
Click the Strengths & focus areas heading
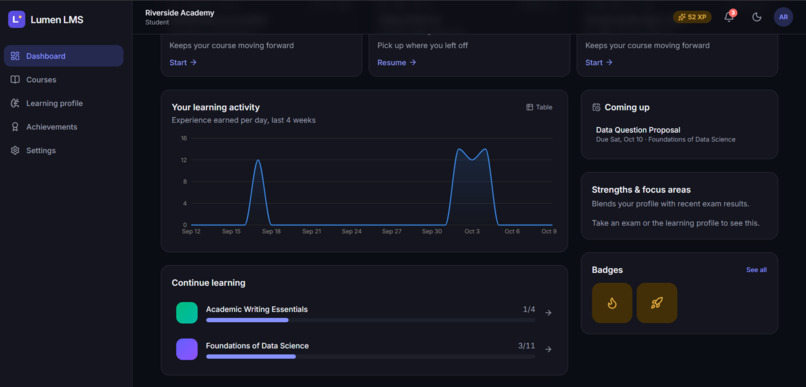[641, 190]
